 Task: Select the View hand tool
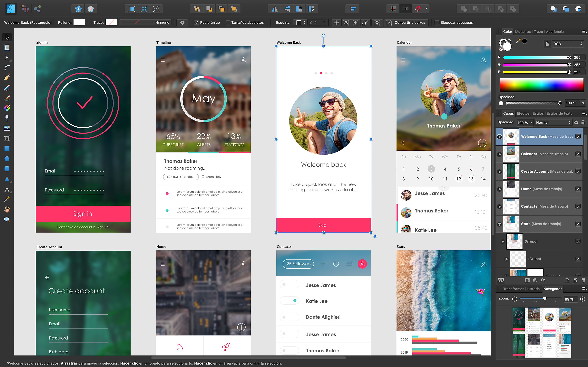(7, 209)
